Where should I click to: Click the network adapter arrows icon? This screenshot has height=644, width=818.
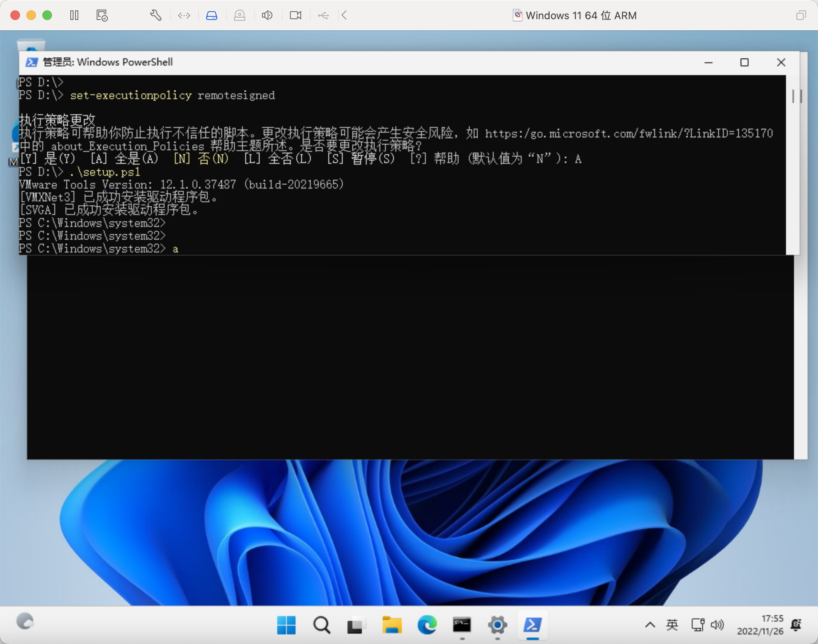coord(184,16)
